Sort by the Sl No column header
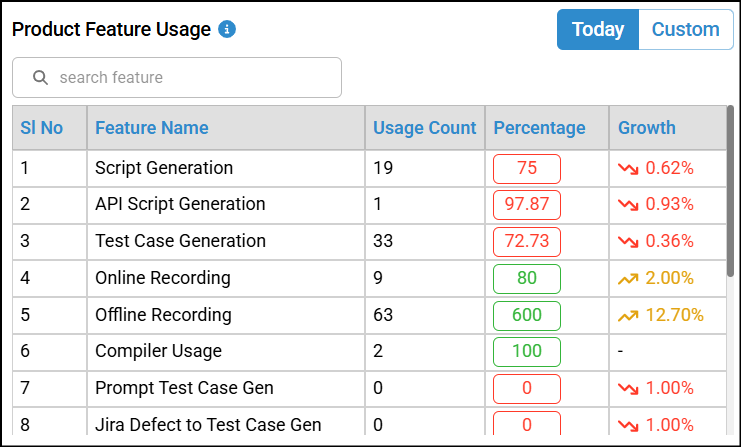Viewport: 741px width, 447px height. click(42, 128)
